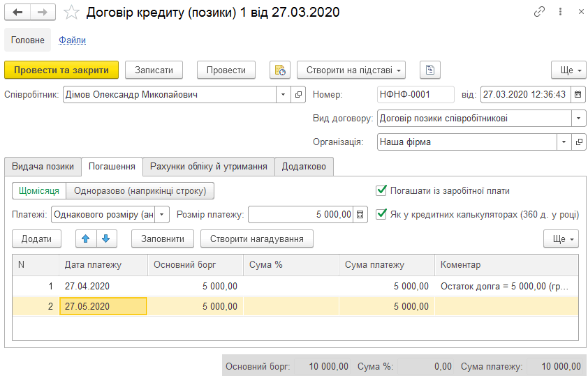Click the Сума платежу total 10 000,00

pyautogui.click(x=555, y=366)
